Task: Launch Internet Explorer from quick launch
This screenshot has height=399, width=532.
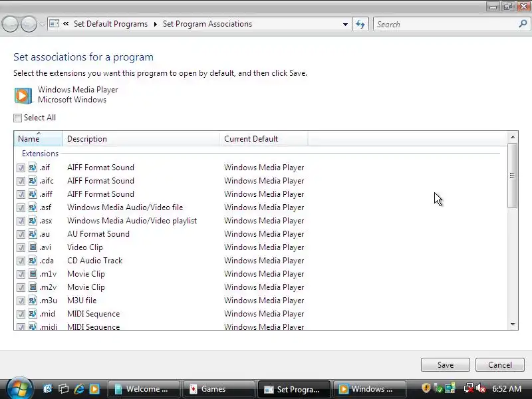Action: point(79,389)
